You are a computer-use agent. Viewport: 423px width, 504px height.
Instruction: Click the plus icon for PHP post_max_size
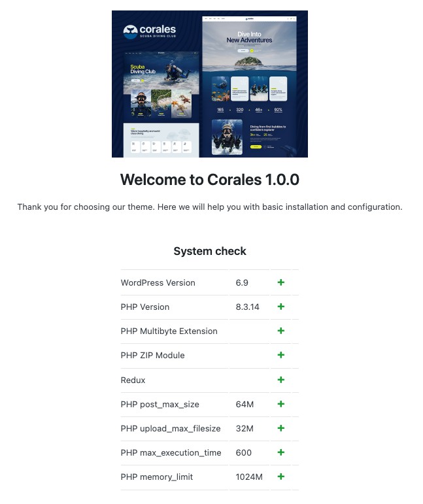(x=281, y=404)
